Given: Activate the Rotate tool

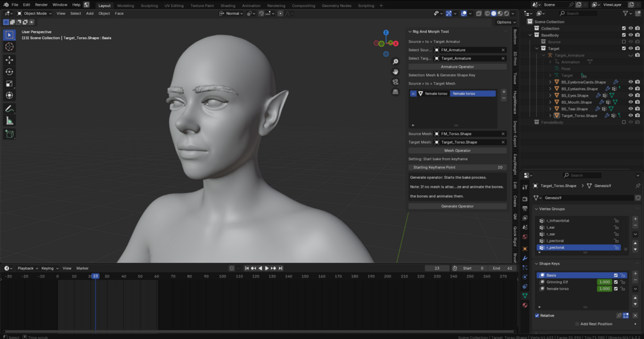Looking at the screenshot, I should 10,72.
